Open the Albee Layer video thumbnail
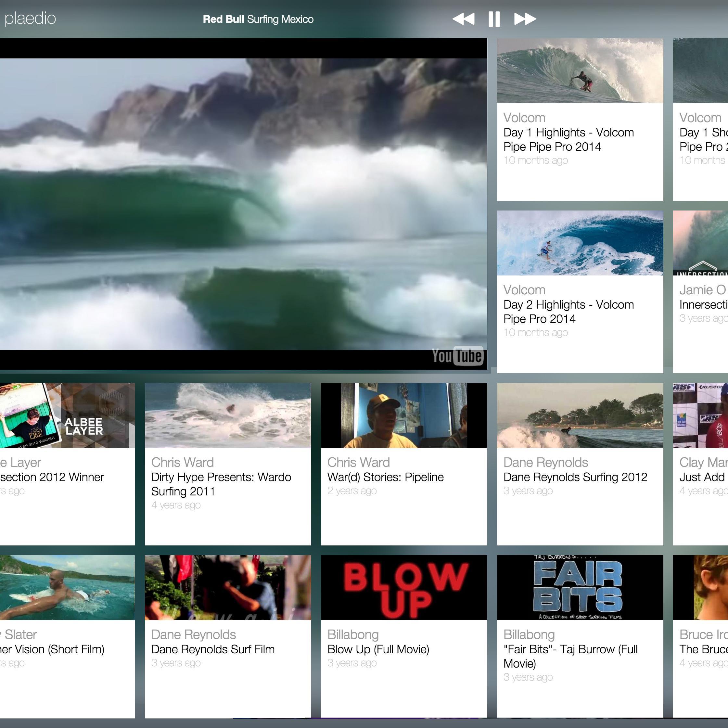 (68, 415)
